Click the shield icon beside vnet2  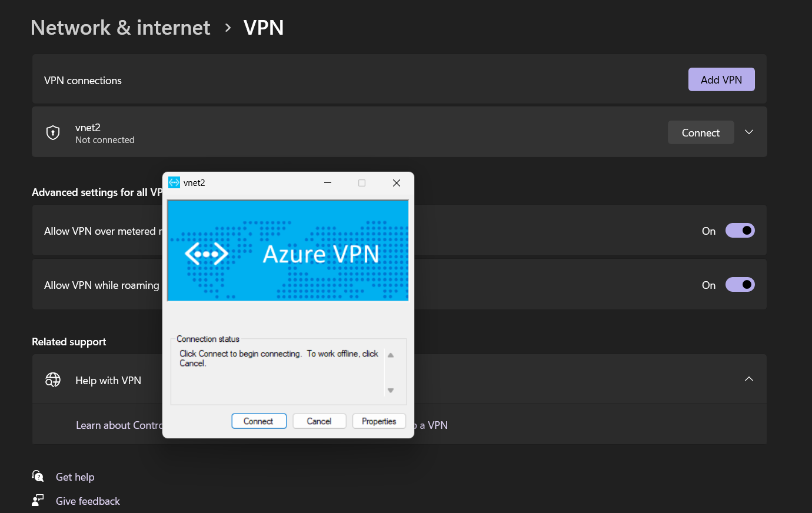click(x=53, y=132)
